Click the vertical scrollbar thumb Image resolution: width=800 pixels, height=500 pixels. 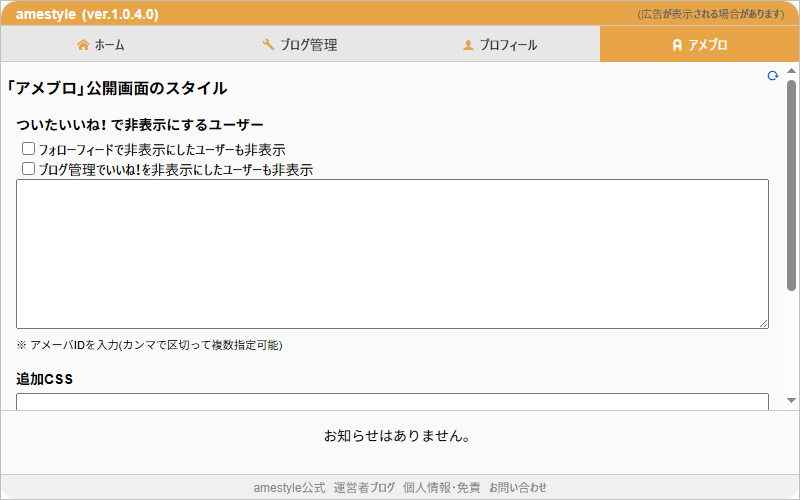click(791, 185)
